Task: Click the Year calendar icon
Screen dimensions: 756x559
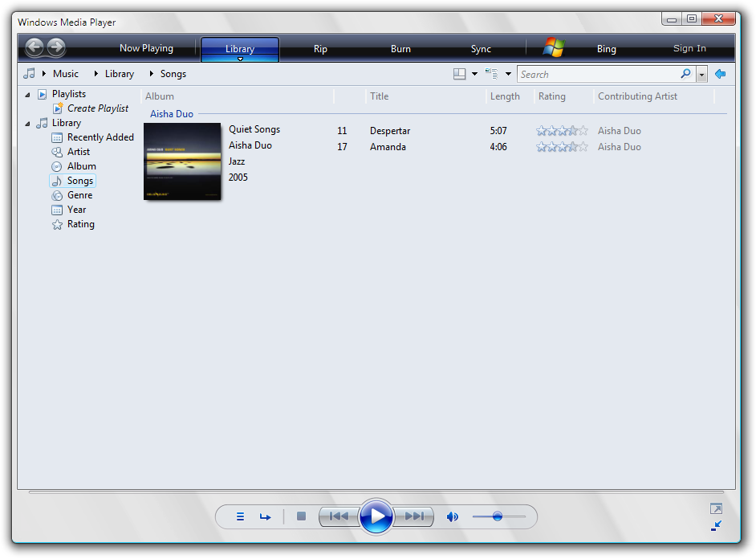Action: pos(57,210)
